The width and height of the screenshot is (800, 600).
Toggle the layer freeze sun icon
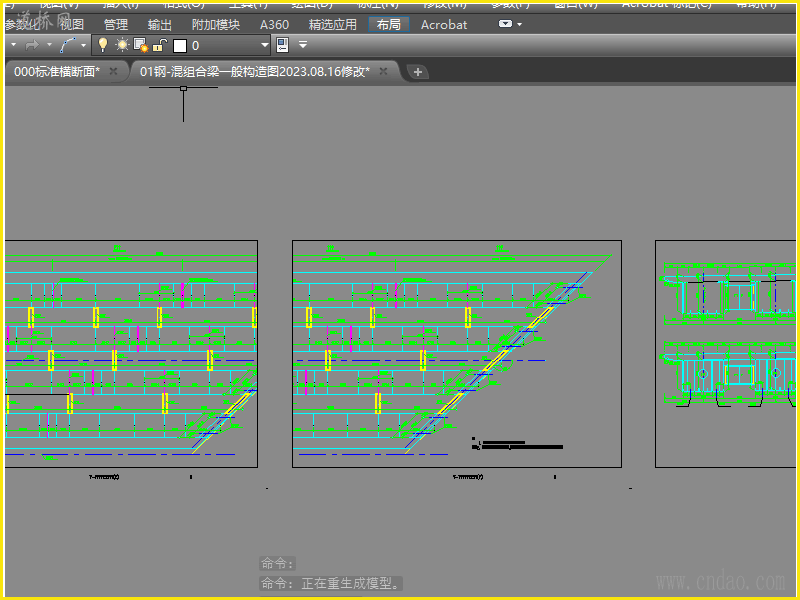(122, 45)
